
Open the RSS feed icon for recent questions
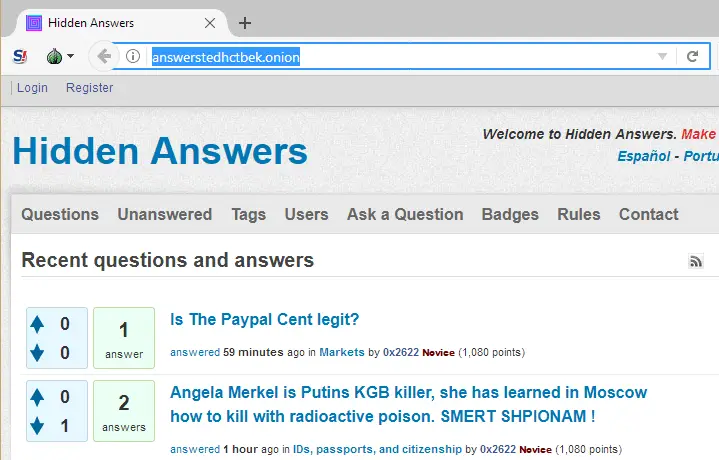pyautogui.click(x=696, y=262)
